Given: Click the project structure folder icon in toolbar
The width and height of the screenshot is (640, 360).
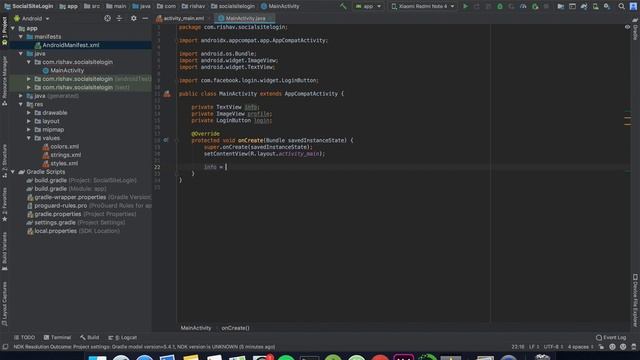Looking at the screenshot, I should tap(560, 6).
